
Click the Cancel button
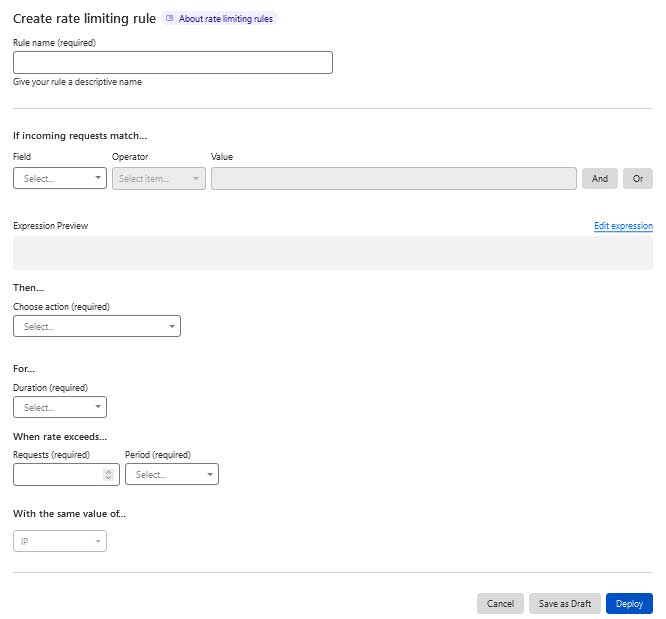[500, 603]
